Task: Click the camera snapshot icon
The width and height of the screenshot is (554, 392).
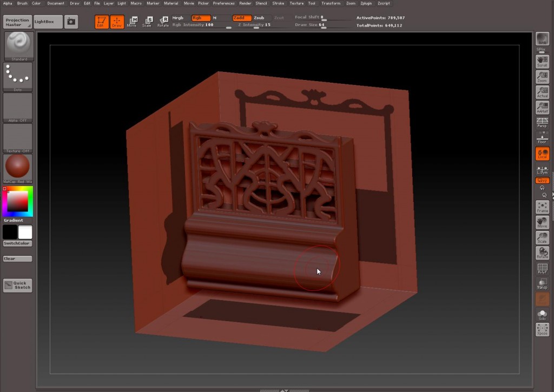Action: coord(71,22)
